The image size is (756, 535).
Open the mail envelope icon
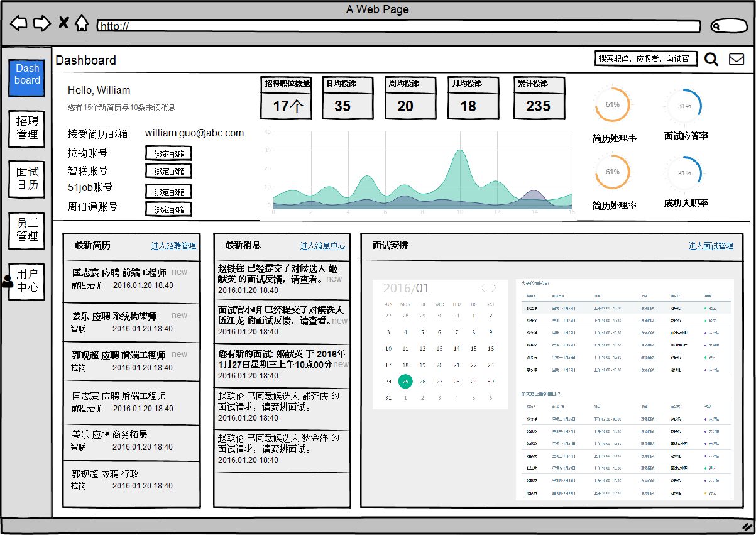[736, 59]
